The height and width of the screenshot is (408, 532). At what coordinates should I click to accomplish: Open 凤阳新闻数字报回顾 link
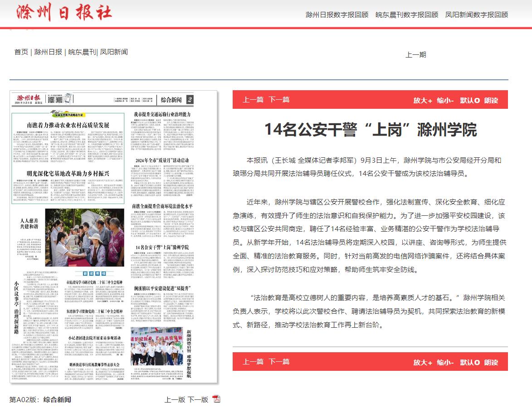(477, 15)
